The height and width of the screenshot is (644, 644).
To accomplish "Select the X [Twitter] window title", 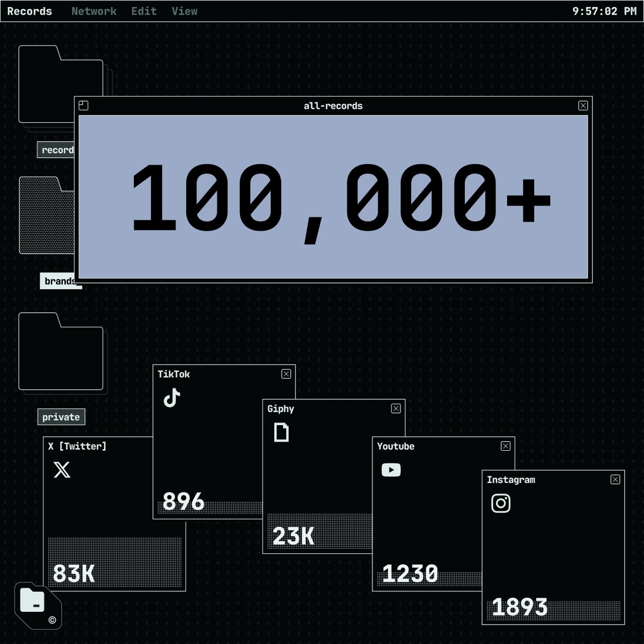I will [x=77, y=447].
